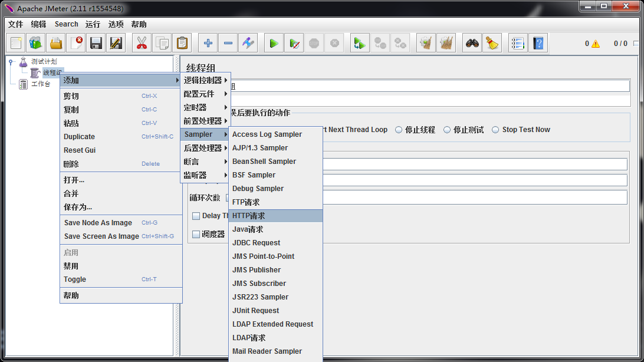Collapse the 测试计划 tree node toggle
This screenshot has width=644, height=362.
pos(11,62)
